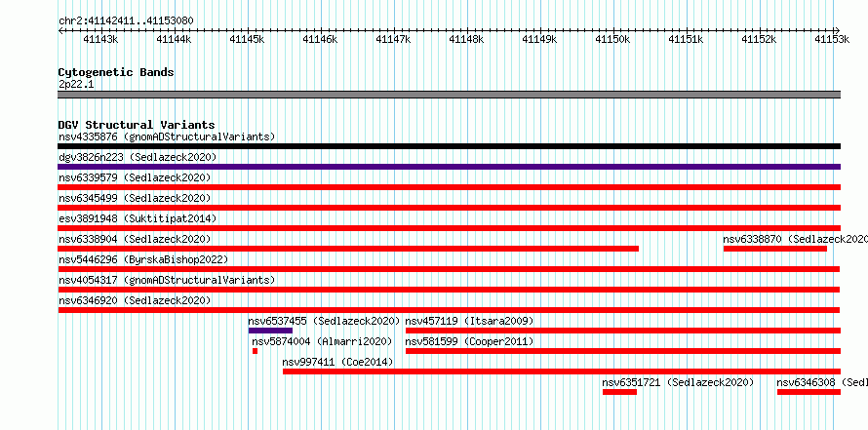The height and width of the screenshot is (430, 868).
Task: Open nsv997411 (Coe2014) label
Action: (337, 362)
